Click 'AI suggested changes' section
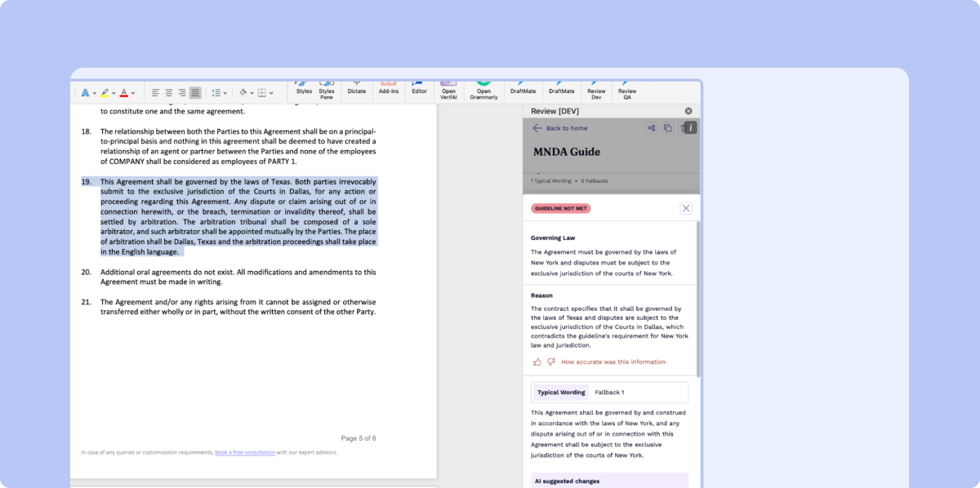Image resolution: width=980 pixels, height=488 pixels. pyautogui.click(x=609, y=481)
